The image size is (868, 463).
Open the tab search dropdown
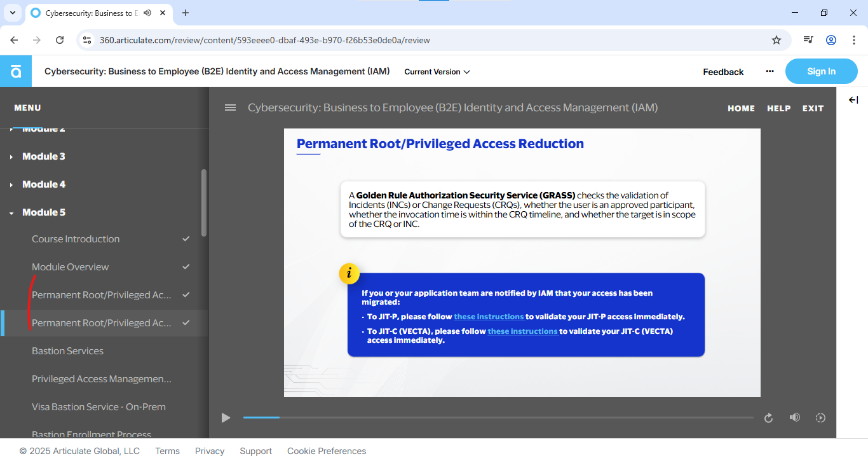click(12, 13)
